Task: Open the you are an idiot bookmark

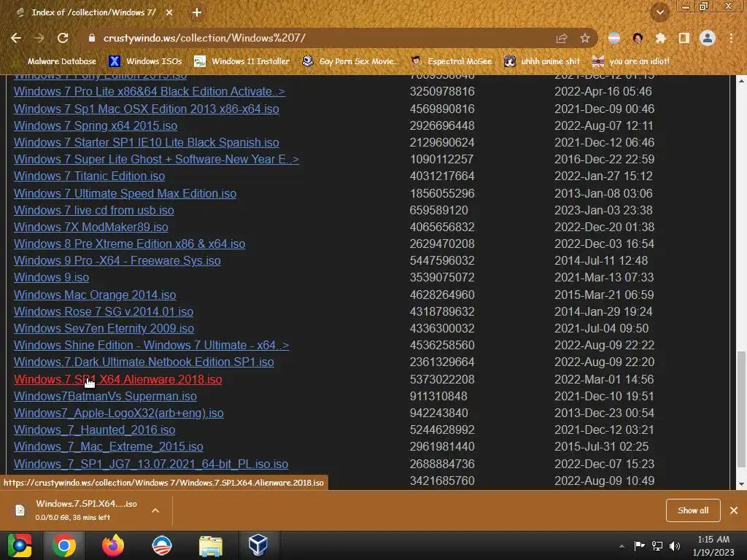Action: (631, 61)
